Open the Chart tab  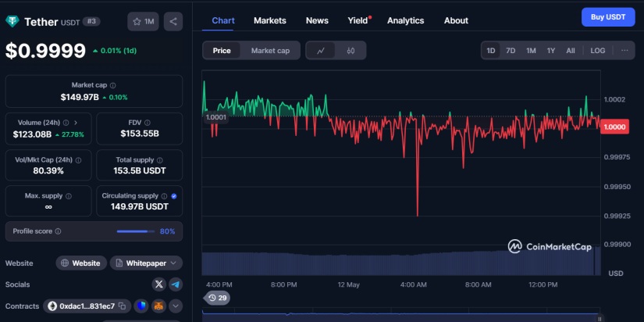223,20
